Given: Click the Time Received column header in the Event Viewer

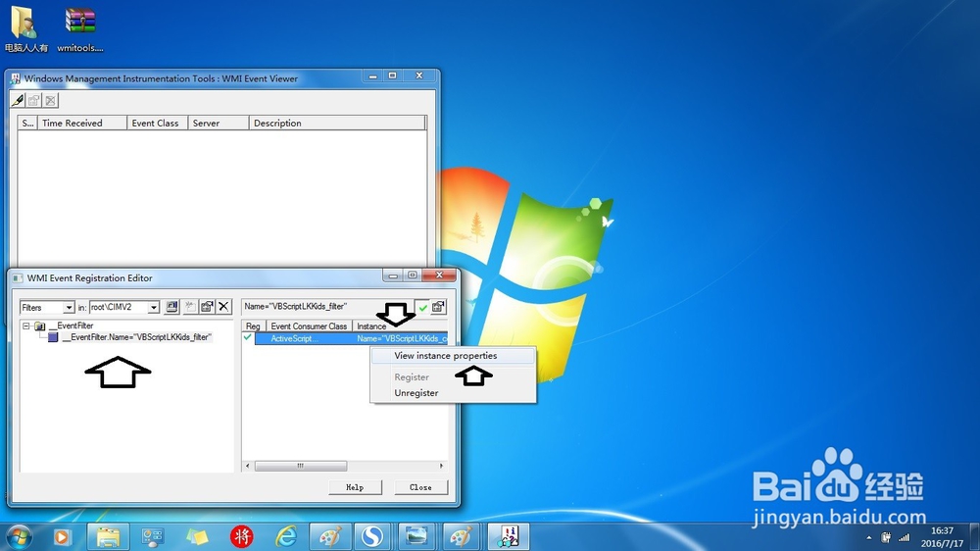Looking at the screenshot, I should pos(82,124).
